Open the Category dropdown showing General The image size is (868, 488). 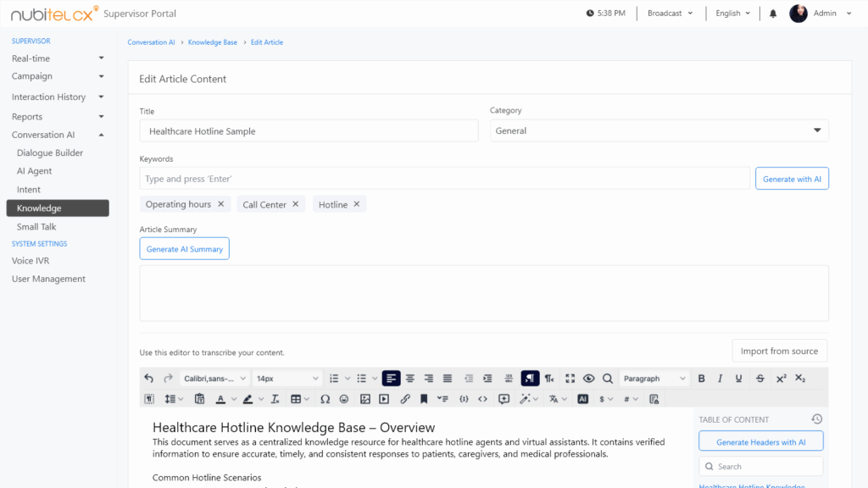[658, 130]
